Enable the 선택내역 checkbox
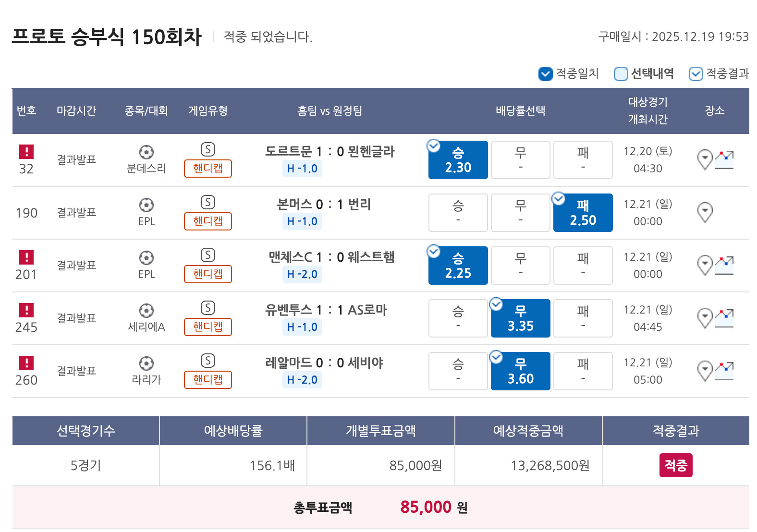 621,74
